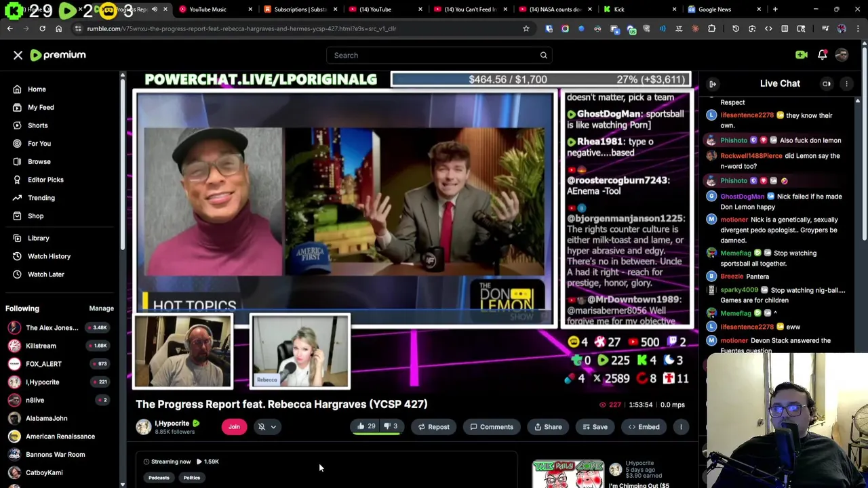
Task: Click the Home sidebar icon
Action: coord(17,89)
